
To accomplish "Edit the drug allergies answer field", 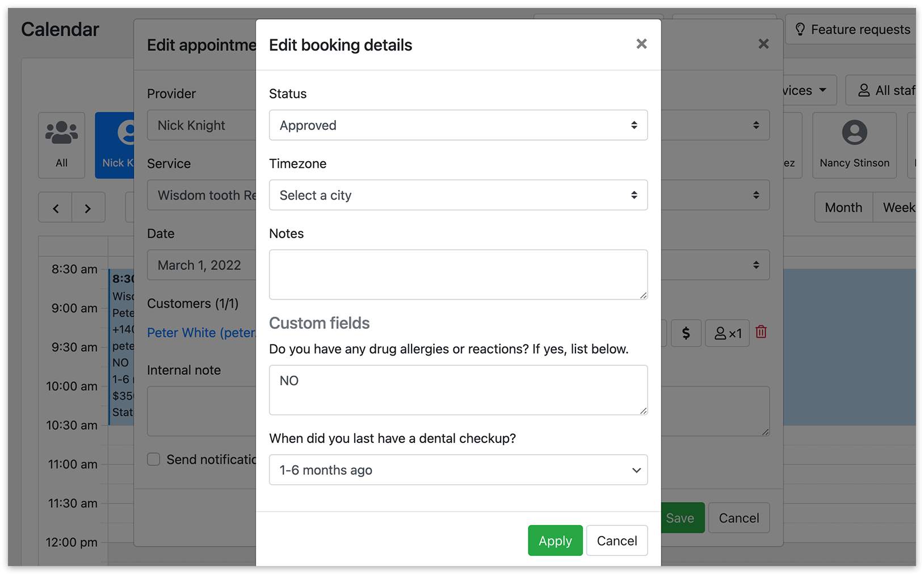I will (x=458, y=390).
